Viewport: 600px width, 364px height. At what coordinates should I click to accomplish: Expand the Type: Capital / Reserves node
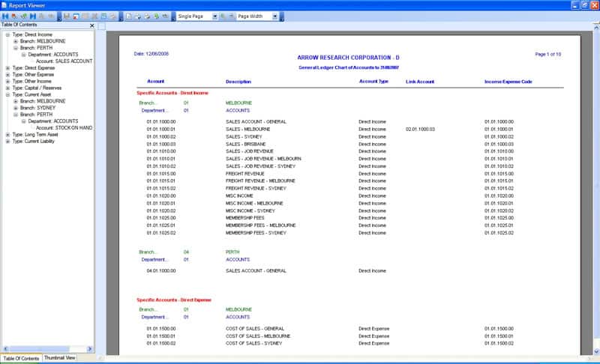[7, 88]
